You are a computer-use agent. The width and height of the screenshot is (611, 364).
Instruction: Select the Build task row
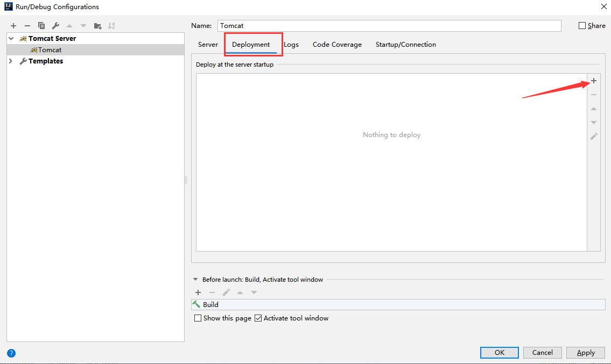398,304
